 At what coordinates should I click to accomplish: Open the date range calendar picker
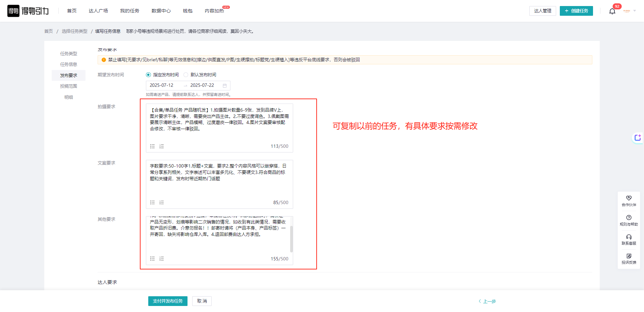point(225,85)
